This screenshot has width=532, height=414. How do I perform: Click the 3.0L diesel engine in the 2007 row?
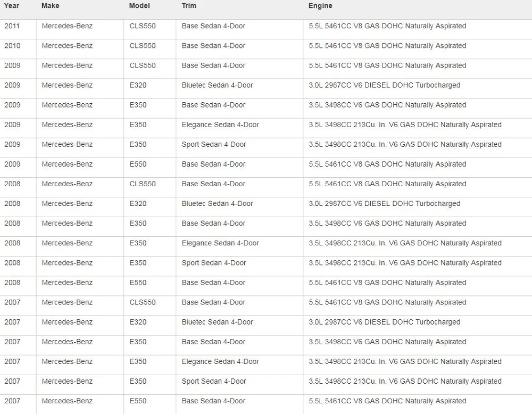[x=385, y=322]
